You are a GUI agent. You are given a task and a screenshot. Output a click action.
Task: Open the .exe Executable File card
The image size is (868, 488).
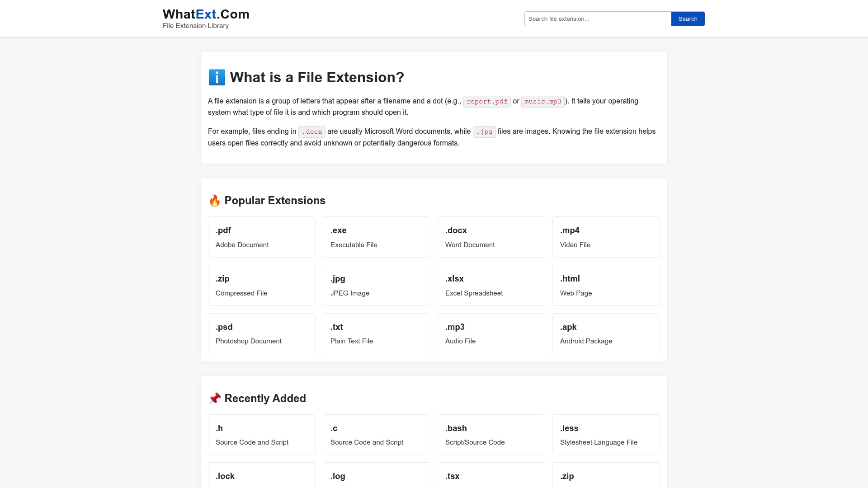tap(376, 237)
